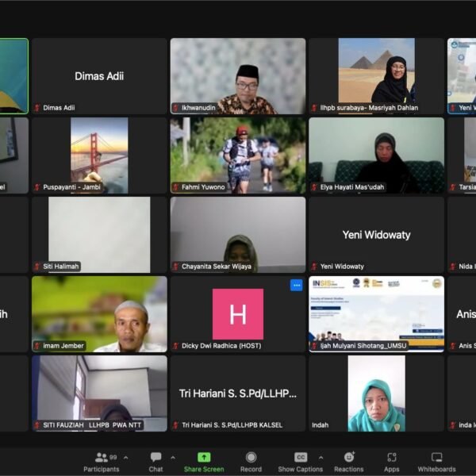The height and width of the screenshot is (476, 476).
Task: Select the Ikhwanudin video tile
Action: click(238, 76)
